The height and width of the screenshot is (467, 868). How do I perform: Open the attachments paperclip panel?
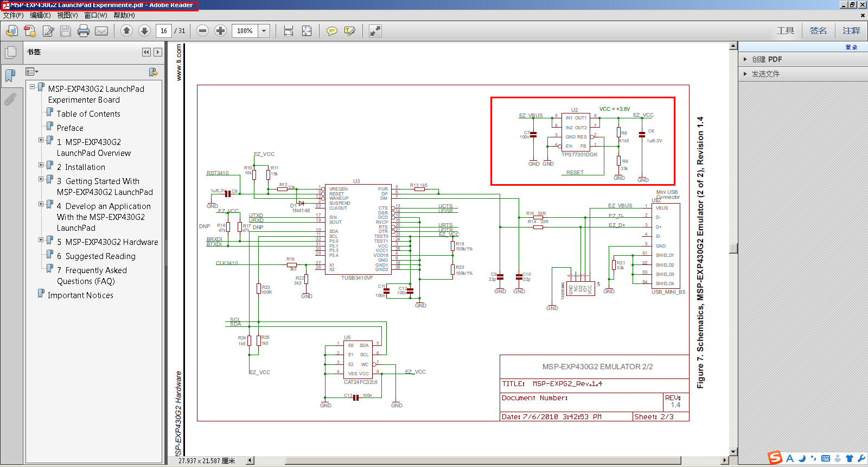[10, 99]
